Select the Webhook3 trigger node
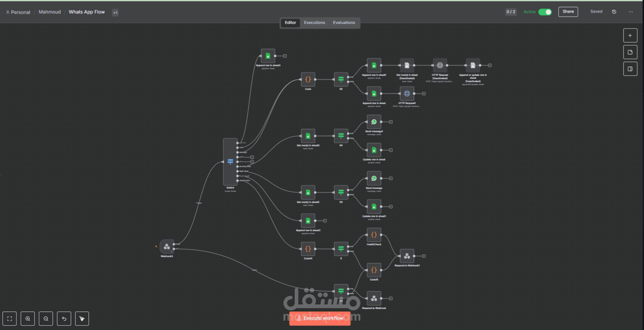The height and width of the screenshot is (330, 644). tap(167, 247)
